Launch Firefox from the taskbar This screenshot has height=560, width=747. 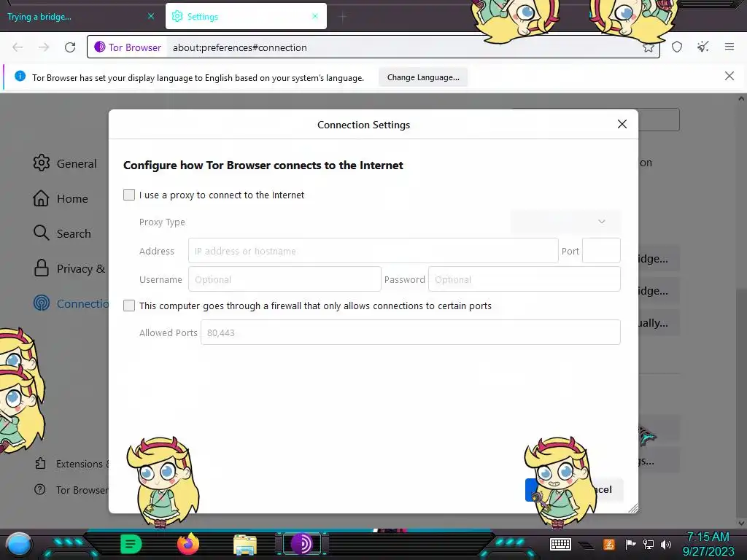click(188, 544)
